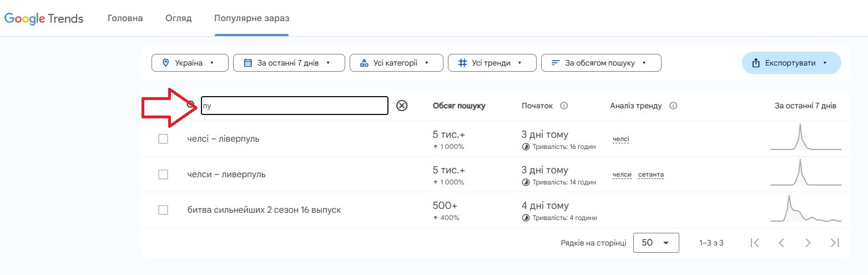This screenshot has width=868, height=275.
Task: Switch to the Головна tab
Action: coord(125,18)
